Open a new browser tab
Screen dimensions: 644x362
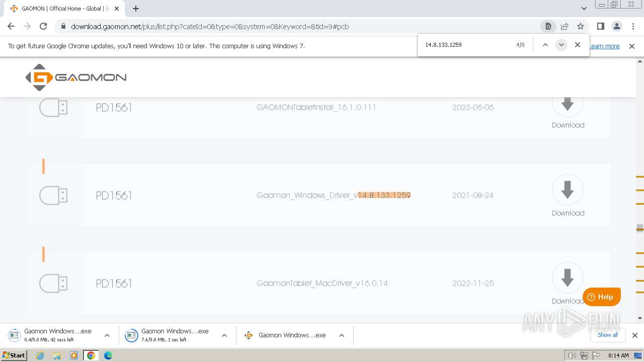coord(136,9)
